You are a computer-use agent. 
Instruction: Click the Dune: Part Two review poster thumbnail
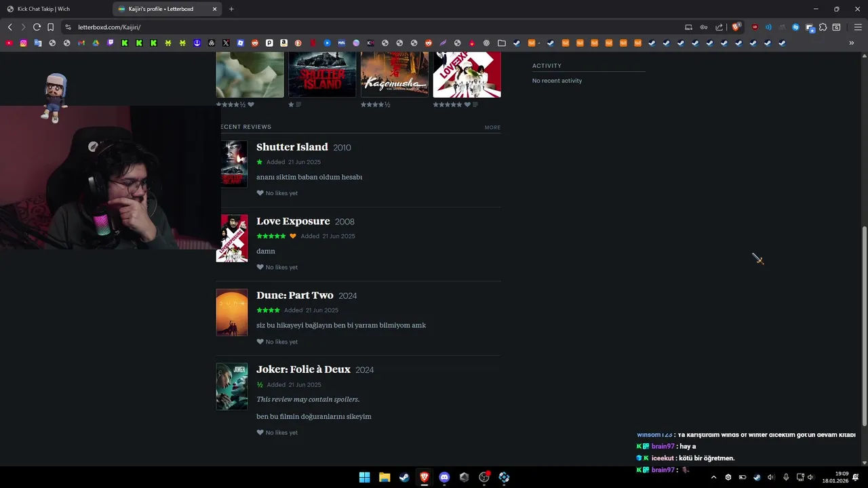pyautogui.click(x=232, y=312)
